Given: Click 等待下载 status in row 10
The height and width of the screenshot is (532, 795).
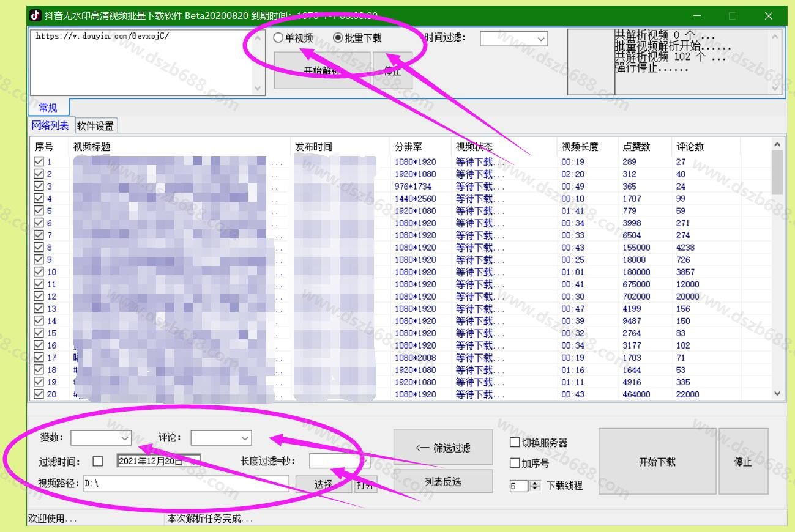Looking at the screenshot, I should pyautogui.click(x=480, y=272).
